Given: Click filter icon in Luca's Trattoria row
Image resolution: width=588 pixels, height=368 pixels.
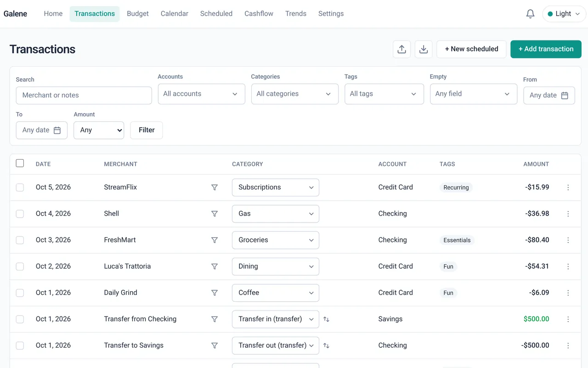Looking at the screenshot, I should click(215, 266).
